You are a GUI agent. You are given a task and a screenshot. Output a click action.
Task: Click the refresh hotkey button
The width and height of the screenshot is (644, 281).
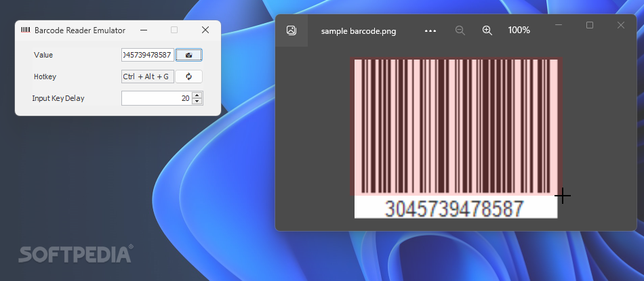click(x=188, y=77)
